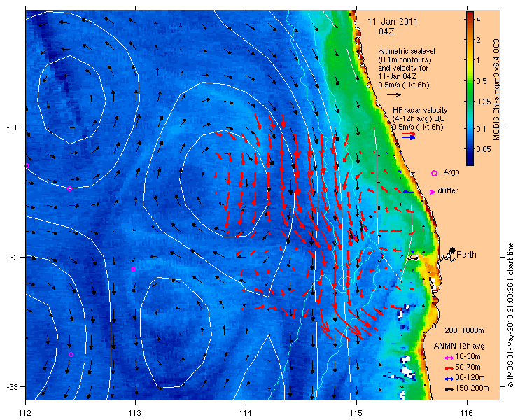
Task: Click the IMOS copyright timestamp text
Action: point(510,315)
